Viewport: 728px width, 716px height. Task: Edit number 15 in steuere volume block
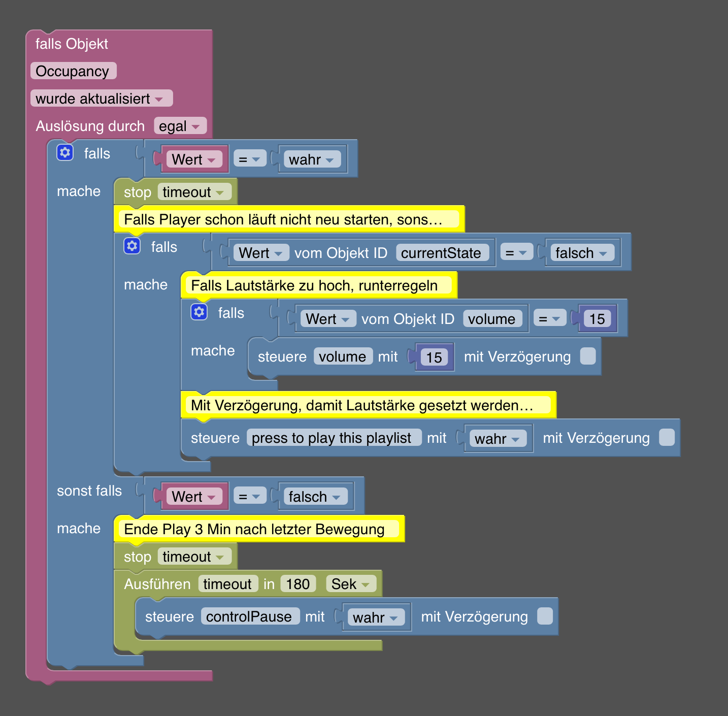click(x=434, y=357)
